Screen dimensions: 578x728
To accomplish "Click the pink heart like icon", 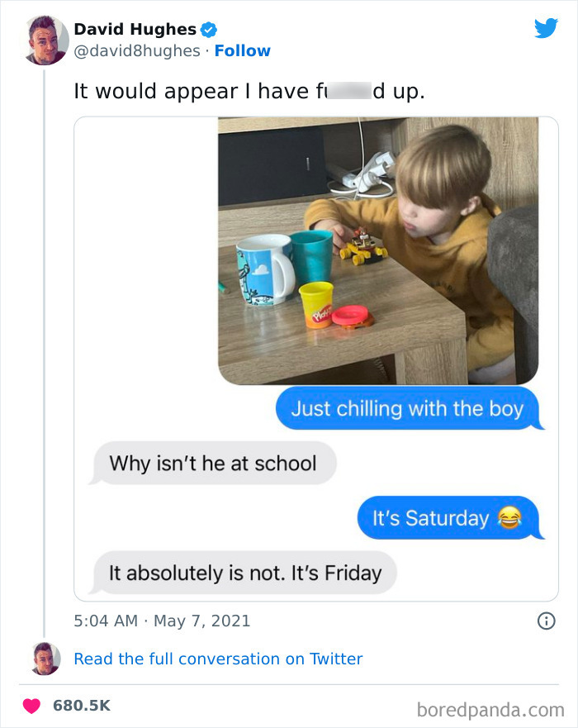I will 32,706.
